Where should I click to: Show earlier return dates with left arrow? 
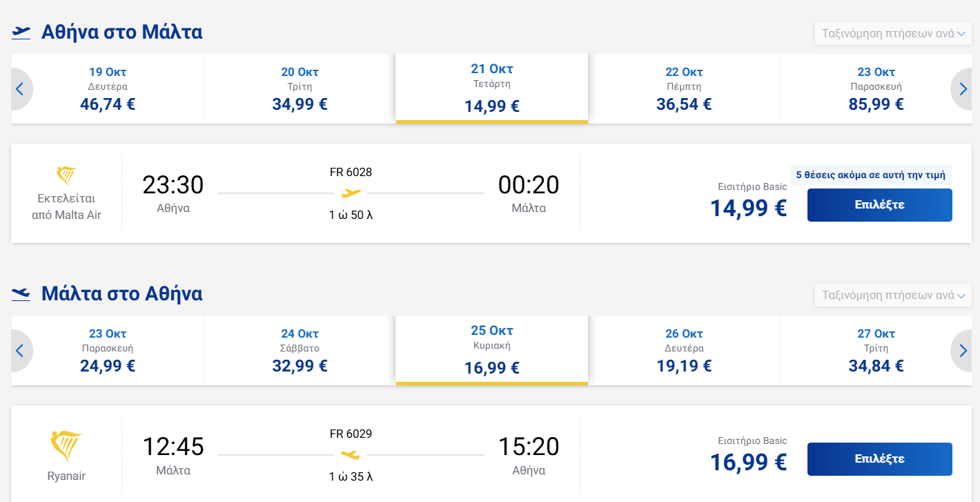(20, 351)
